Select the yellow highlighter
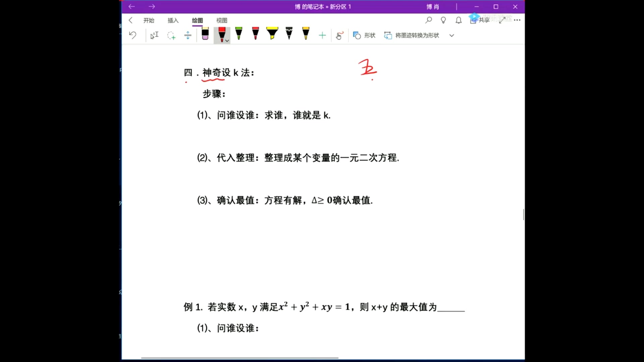Screen dimensions: 644x362 (272, 34)
